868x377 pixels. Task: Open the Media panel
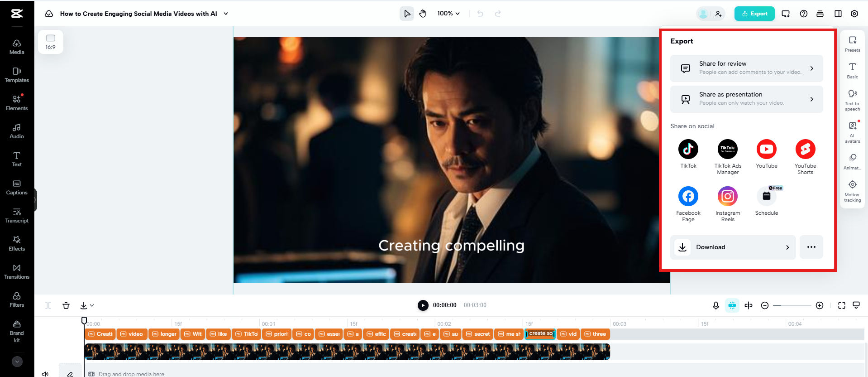pos(17,47)
